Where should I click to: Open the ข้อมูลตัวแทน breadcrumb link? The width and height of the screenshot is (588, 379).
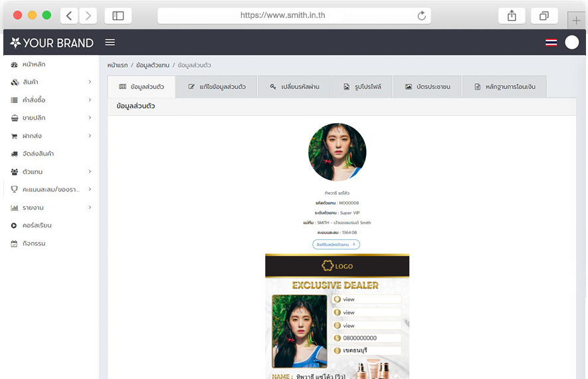153,65
